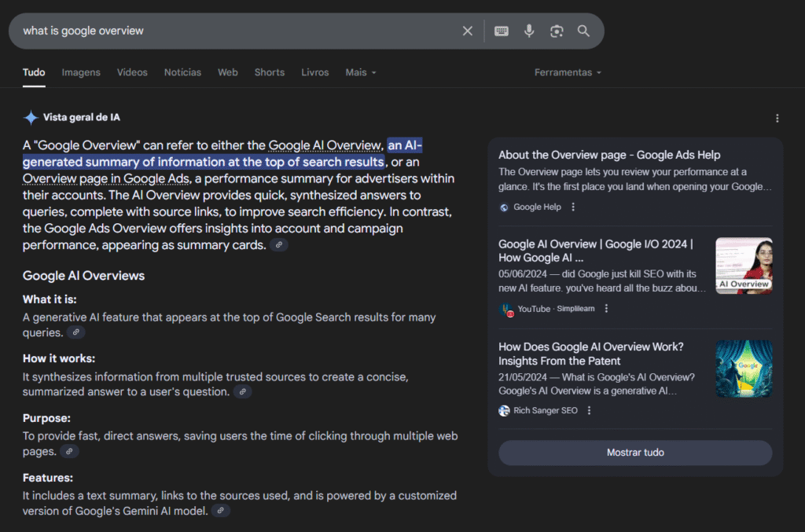Open 'How Does Google AI Overview Work?' result
This screenshot has height=532, width=805.
pyautogui.click(x=591, y=354)
